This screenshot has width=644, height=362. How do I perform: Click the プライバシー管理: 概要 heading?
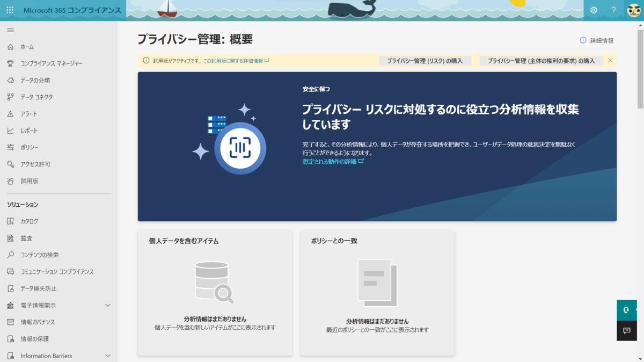click(x=195, y=39)
